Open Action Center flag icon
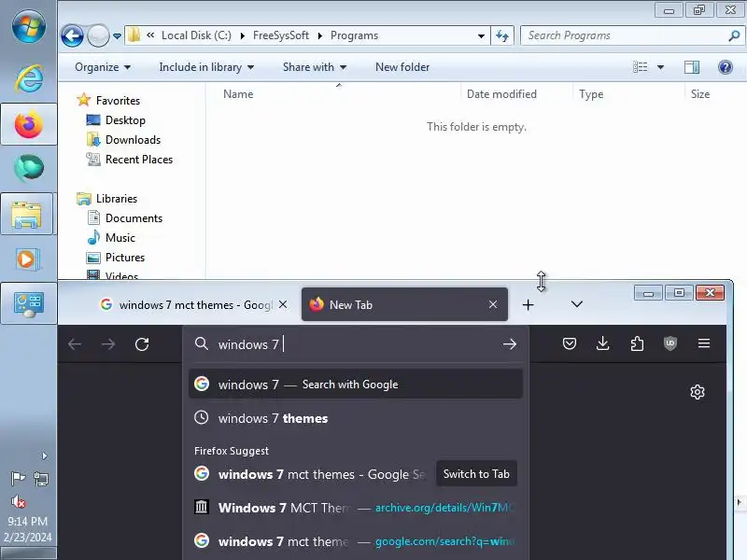Screen dimensions: 747x560 pos(18,478)
